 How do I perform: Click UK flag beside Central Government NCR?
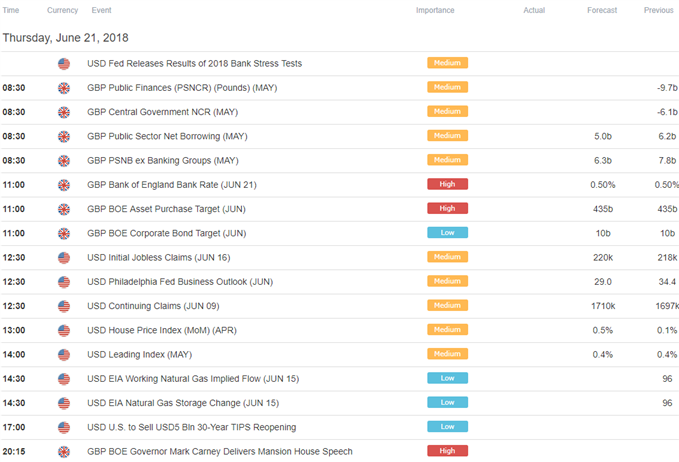click(x=64, y=112)
